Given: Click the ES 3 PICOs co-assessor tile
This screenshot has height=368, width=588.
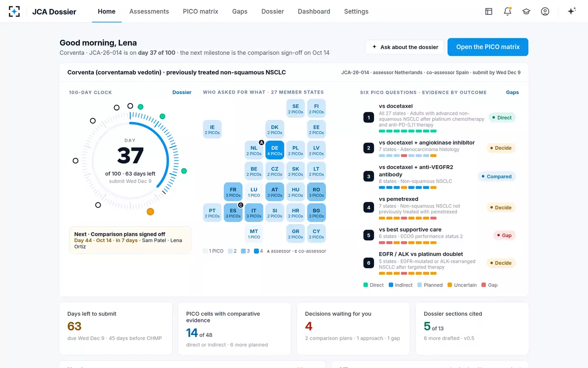Looking at the screenshot, I should click(233, 213).
